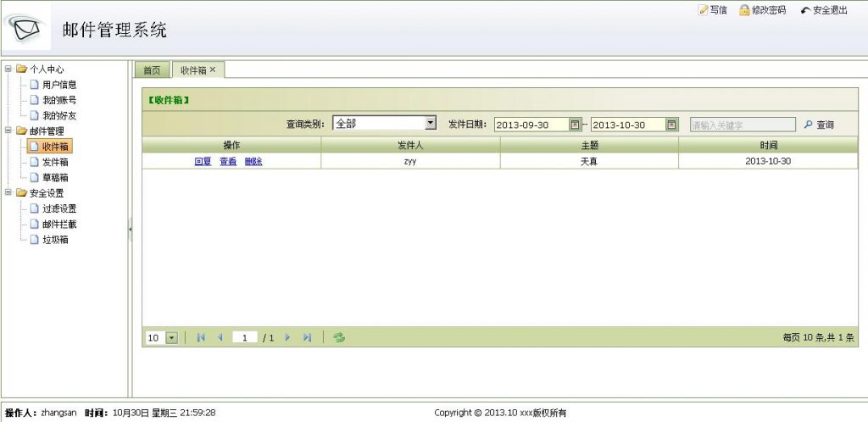Screen dimensions: 868x422
Task: Click the 安全退出 arrow icon
Action: pyautogui.click(x=805, y=10)
